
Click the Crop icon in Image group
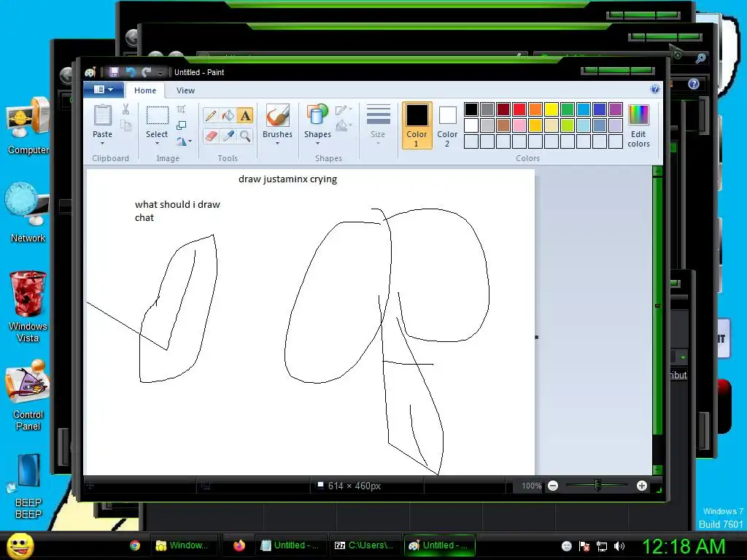181,109
